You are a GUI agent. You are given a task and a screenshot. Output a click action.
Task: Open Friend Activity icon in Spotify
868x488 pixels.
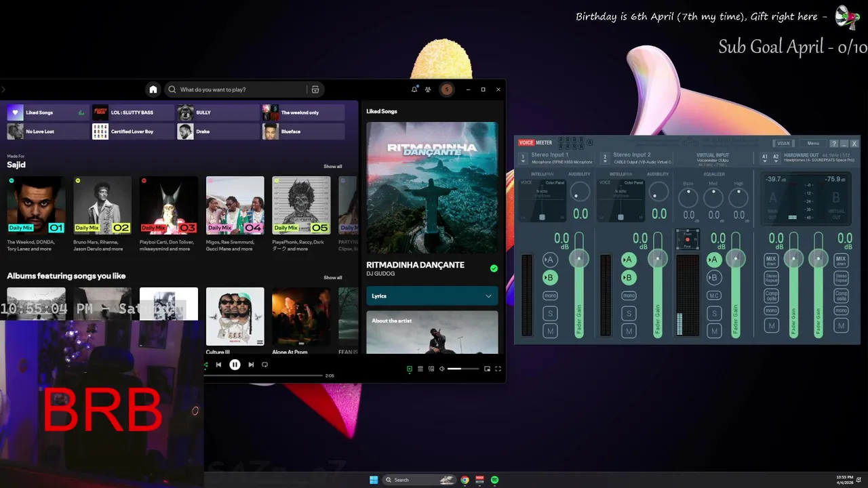tap(428, 89)
